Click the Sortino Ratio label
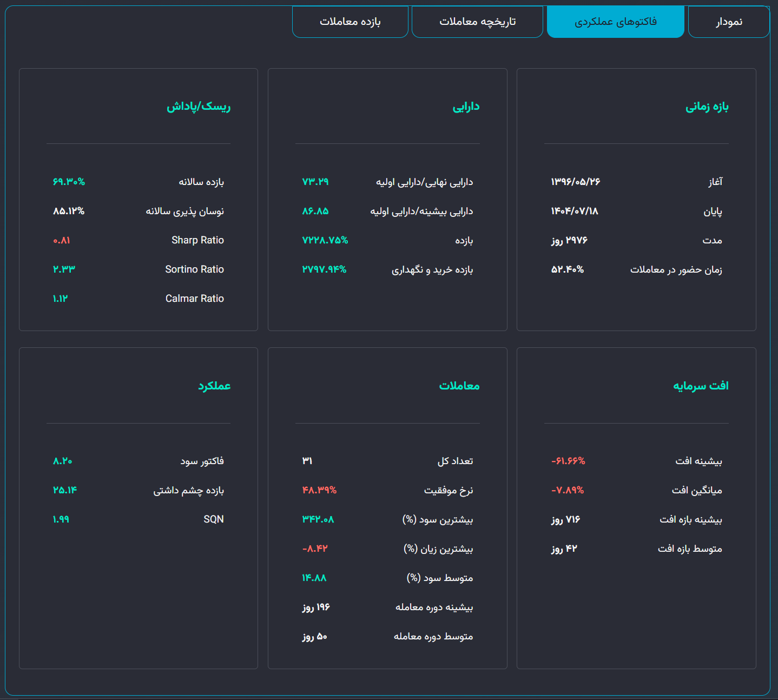 pos(194,269)
